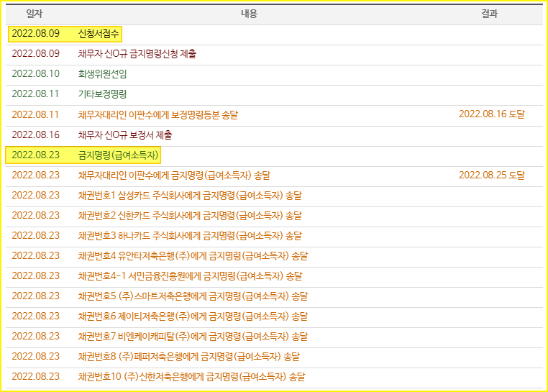The width and height of the screenshot is (548, 392).
Task: Select the highlighted 금지명령(급여소득자) entry
Action: [x=118, y=155]
